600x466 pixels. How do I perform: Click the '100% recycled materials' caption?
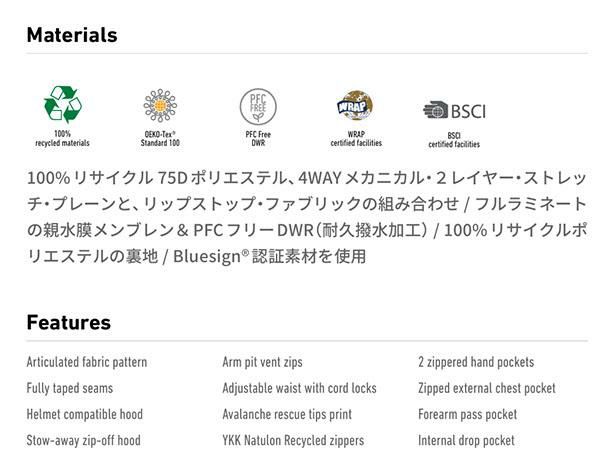(x=62, y=138)
